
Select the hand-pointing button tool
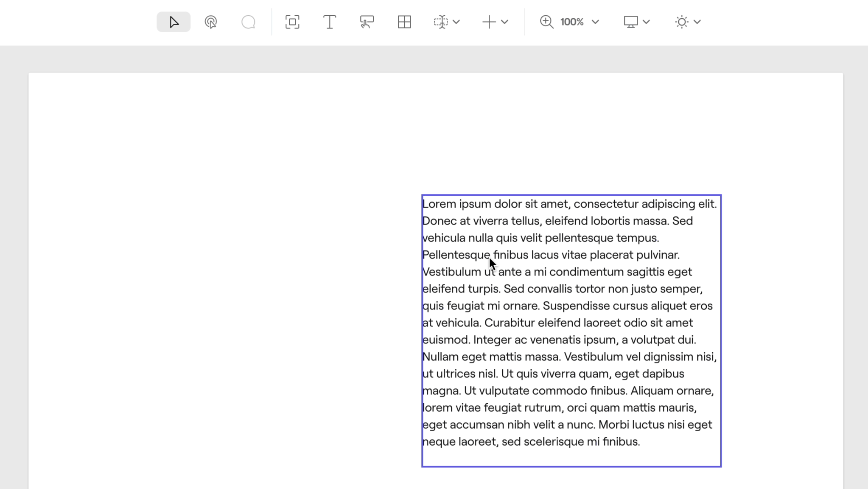(x=367, y=22)
